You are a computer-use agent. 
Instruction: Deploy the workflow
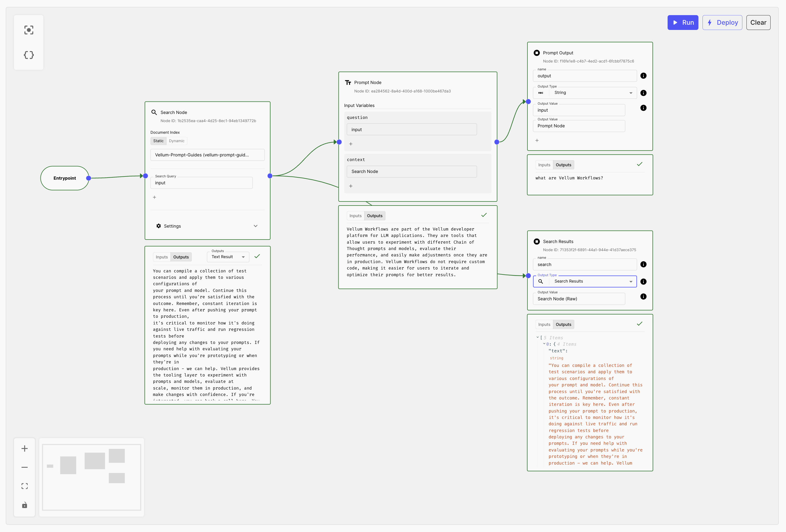(722, 22)
